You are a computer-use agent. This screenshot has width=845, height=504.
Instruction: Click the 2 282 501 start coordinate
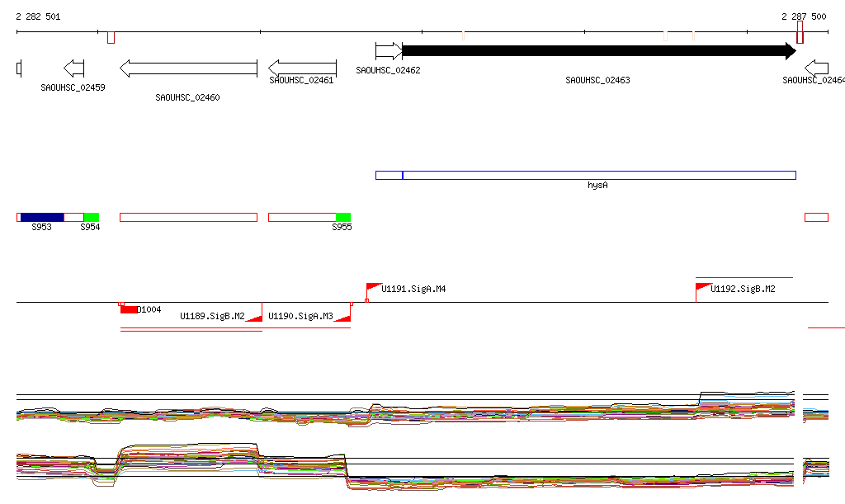tap(38, 16)
